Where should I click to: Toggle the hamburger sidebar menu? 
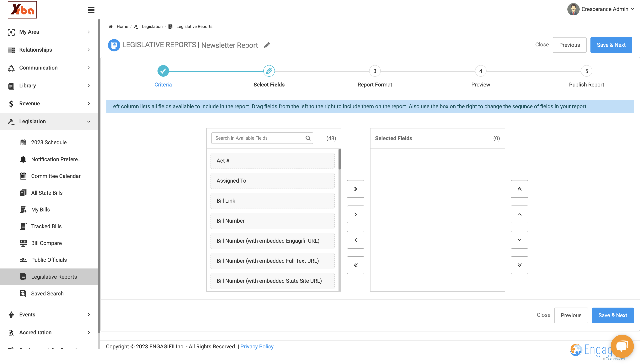(x=91, y=10)
